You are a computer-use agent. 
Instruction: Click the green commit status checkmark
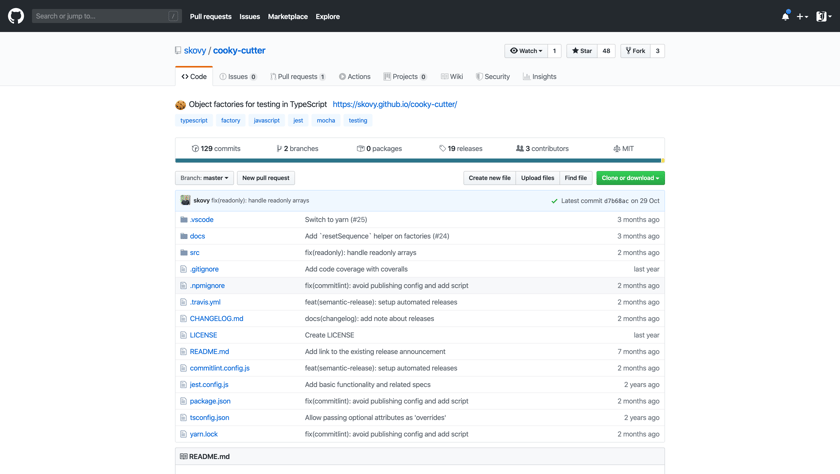pos(554,201)
